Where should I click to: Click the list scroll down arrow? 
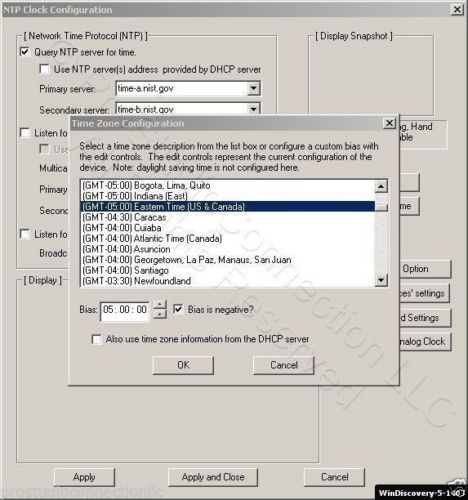tap(381, 279)
